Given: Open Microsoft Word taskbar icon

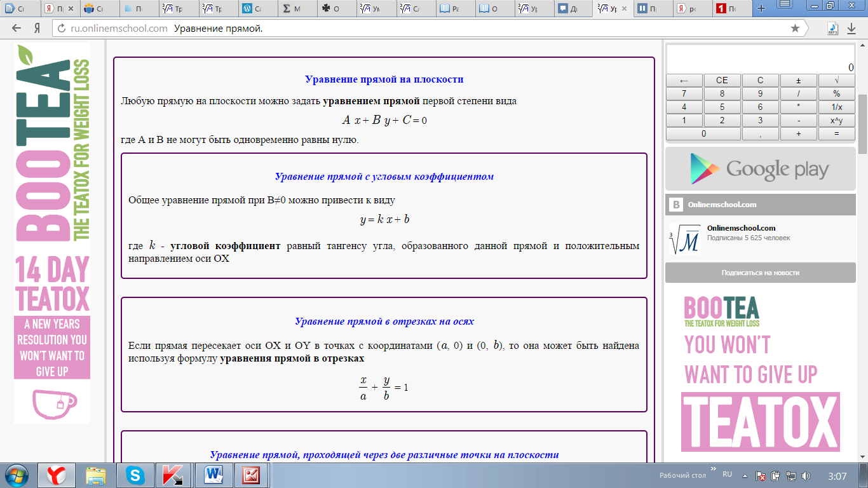Looking at the screenshot, I should [x=214, y=475].
